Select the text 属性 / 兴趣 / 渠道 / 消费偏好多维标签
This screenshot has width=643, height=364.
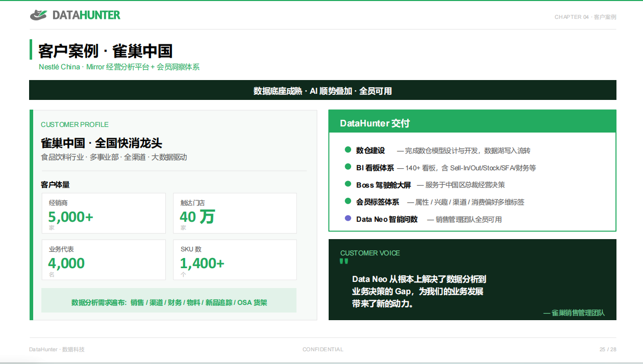point(465,202)
